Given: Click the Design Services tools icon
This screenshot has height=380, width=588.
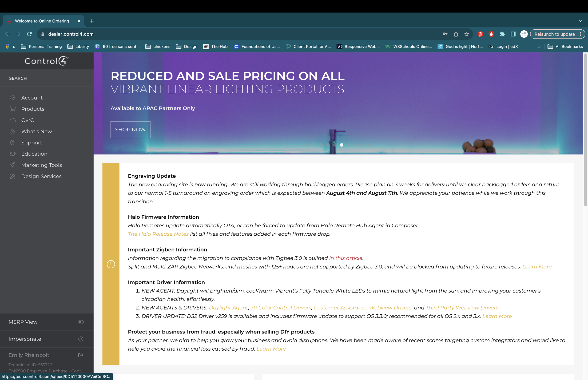Looking at the screenshot, I should coord(13,176).
